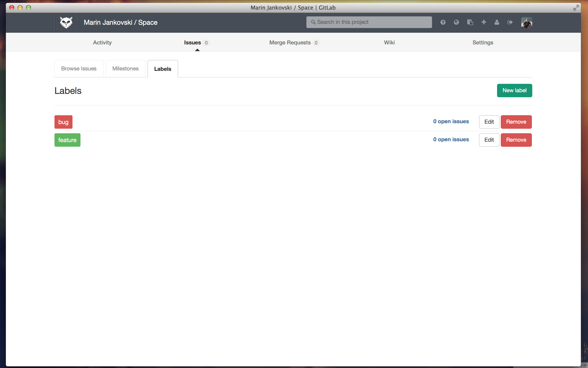Remove the feature label

(x=516, y=140)
